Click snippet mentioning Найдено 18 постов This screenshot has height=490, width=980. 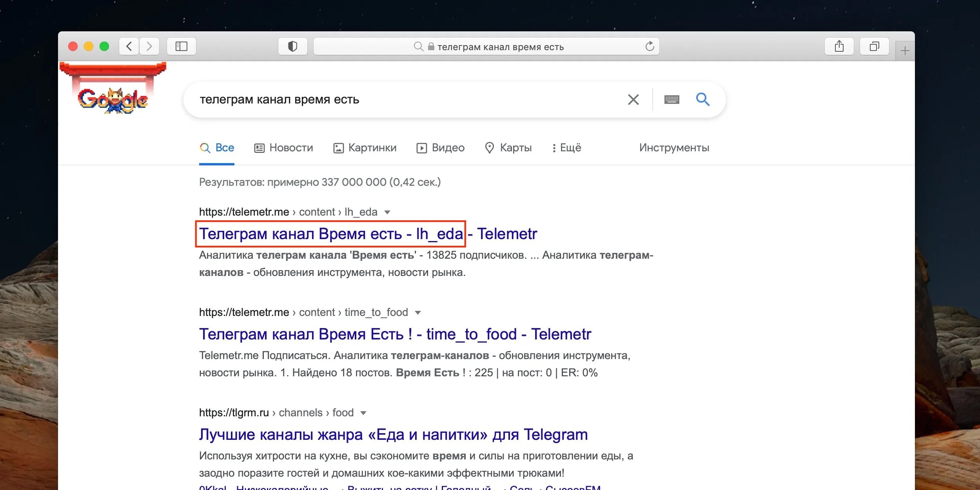click(415, 364)
